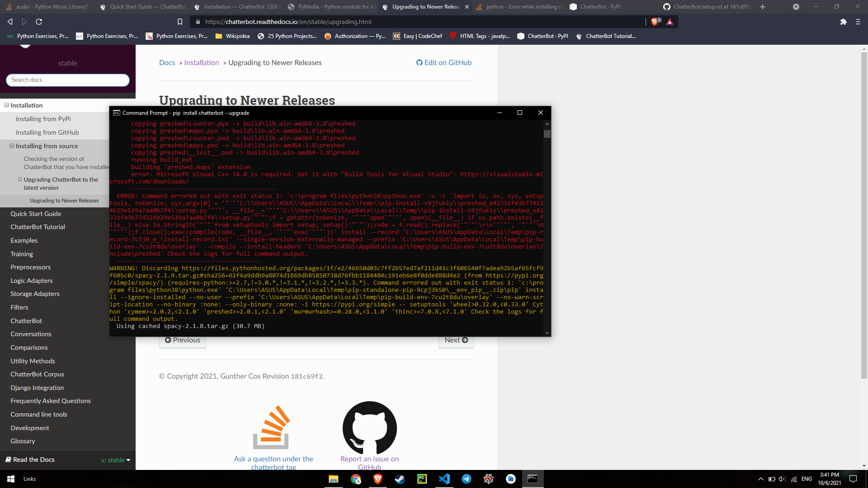Open Telegram from the taskbar
The image size is (868, 488).
pyautogui.click(x=466, y=479)
